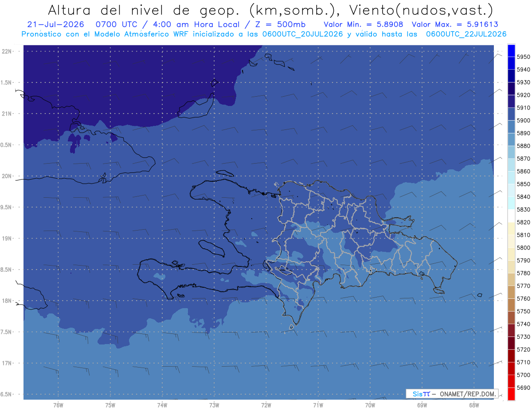Click the colorbar swatch between 5870 and 5880
Image resolution: width=532 pixels, height=411 pixels.
[x=511, y=152]
